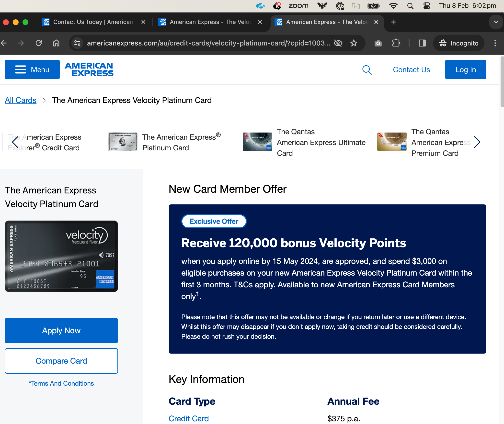Screen dimensions: 504x424
Task: Click the butterfly menu bar icon
Action: coord(322,6)
